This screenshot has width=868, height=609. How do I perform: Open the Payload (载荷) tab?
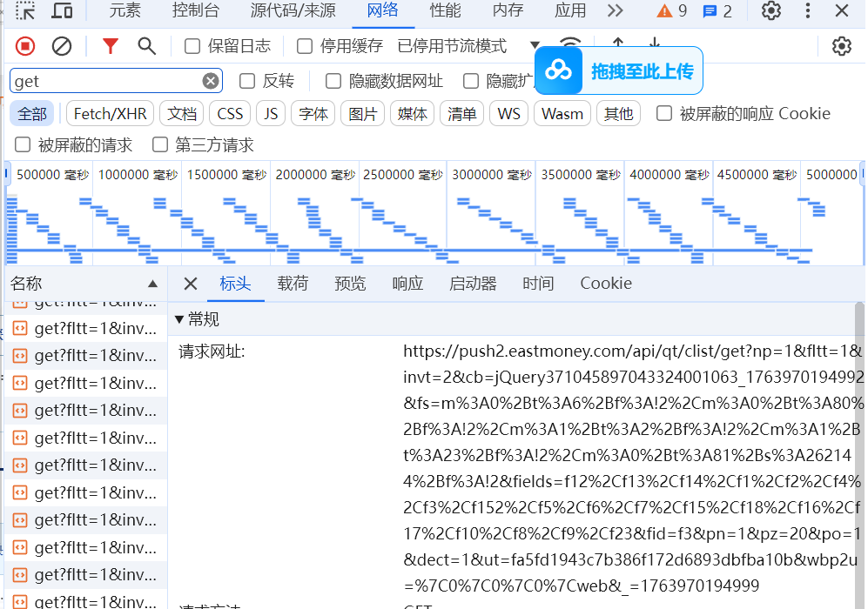click(293, 284)
